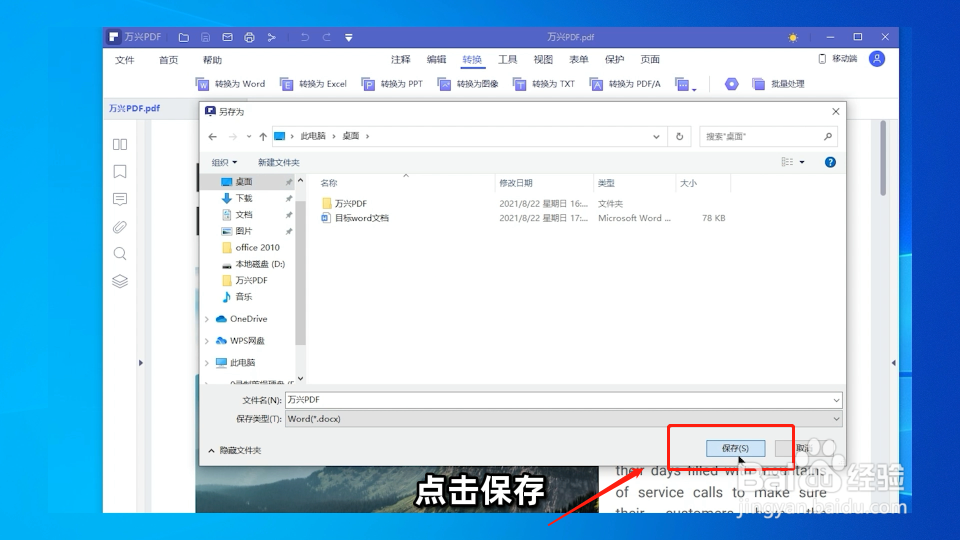Click the print icon in title bar

[249, 37]
